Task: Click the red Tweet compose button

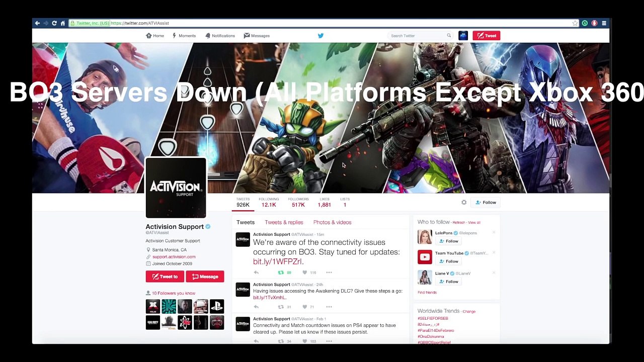Action: 486,36
